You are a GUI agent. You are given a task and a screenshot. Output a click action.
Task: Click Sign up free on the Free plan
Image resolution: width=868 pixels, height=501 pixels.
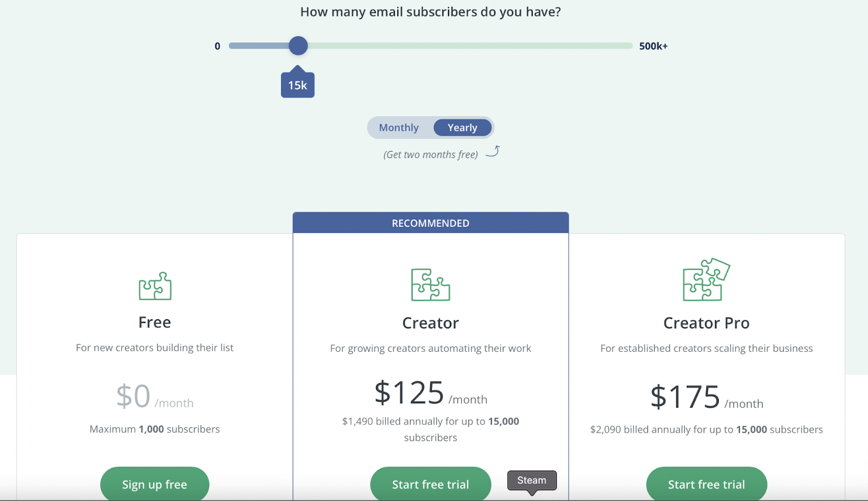coord(154,484)
